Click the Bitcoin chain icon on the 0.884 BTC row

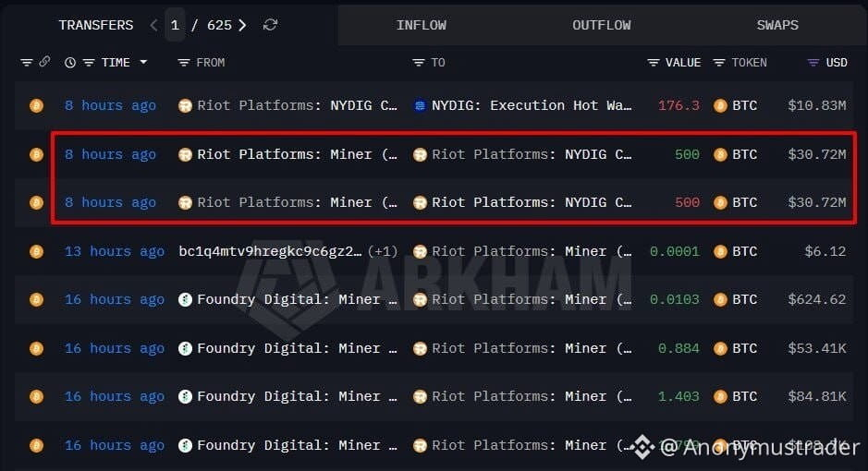(37, 348)
